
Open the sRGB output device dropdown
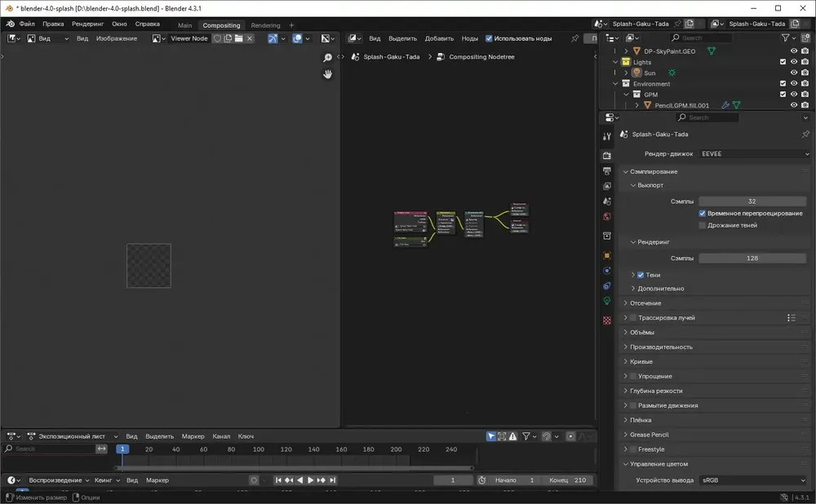click(753, 480)
